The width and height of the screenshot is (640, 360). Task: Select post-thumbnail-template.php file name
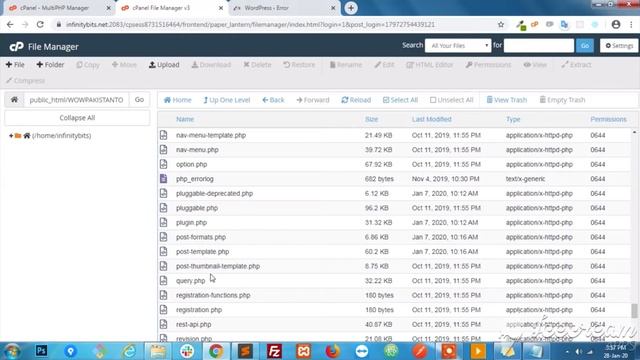[218, 266]
